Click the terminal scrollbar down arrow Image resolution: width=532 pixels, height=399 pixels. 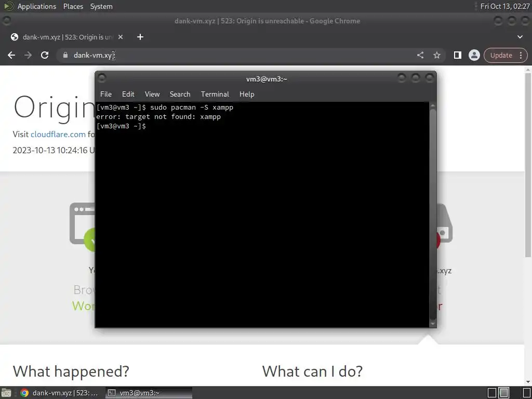[x=433, y=324]
